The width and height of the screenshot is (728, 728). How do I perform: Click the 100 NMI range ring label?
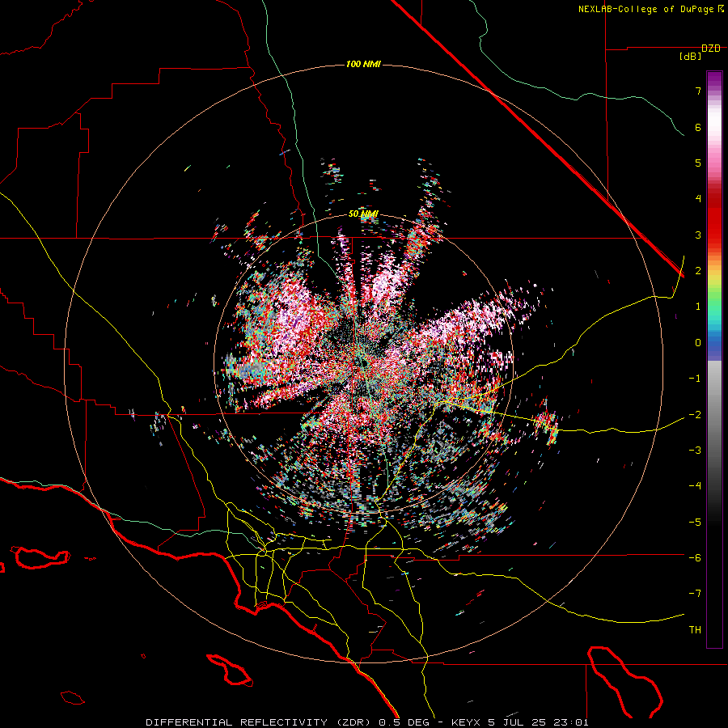[x=363, y=64]
